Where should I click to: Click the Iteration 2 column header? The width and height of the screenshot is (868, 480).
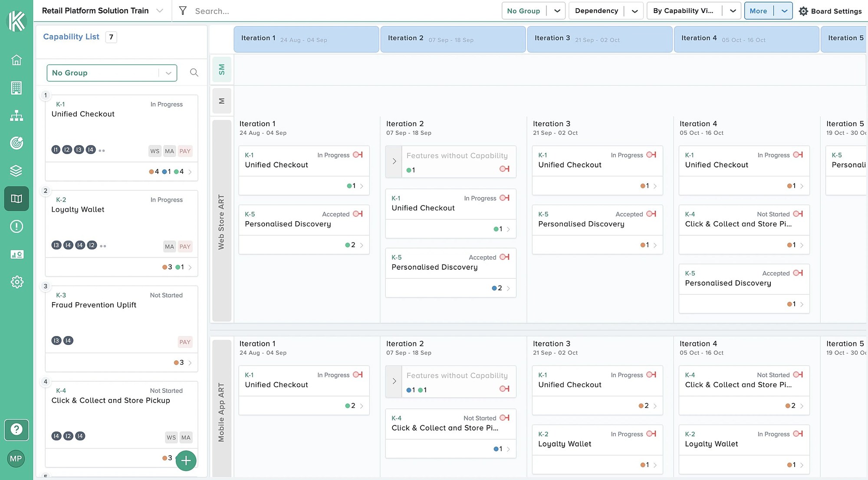point(453,39)
